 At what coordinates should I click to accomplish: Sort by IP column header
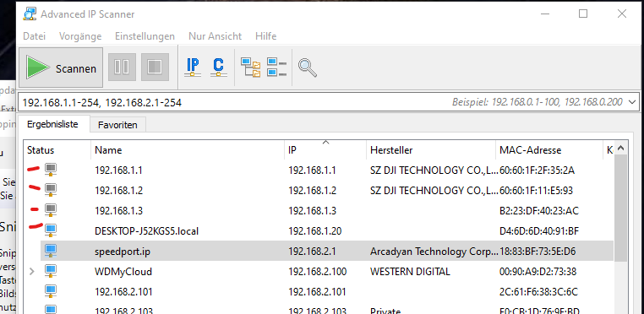point(325,150)
